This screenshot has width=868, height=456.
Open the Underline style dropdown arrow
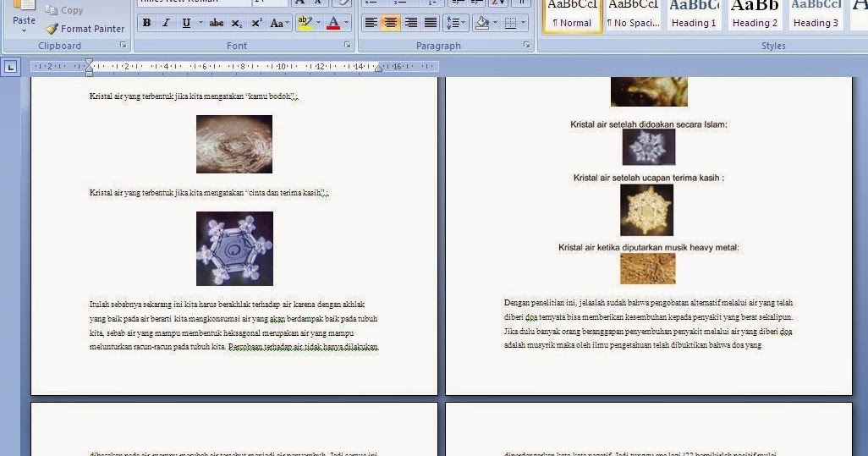201,23
